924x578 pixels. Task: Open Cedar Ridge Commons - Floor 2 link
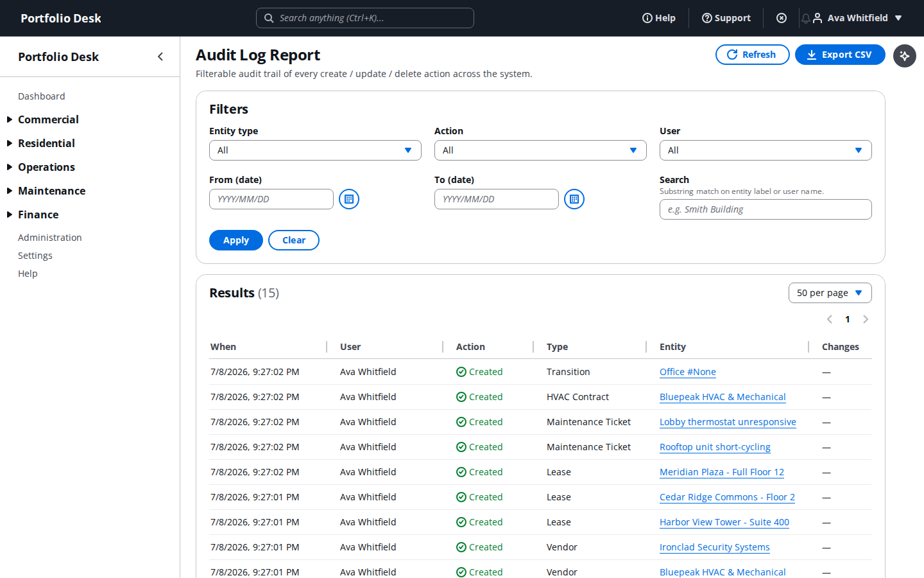(727, 497)
